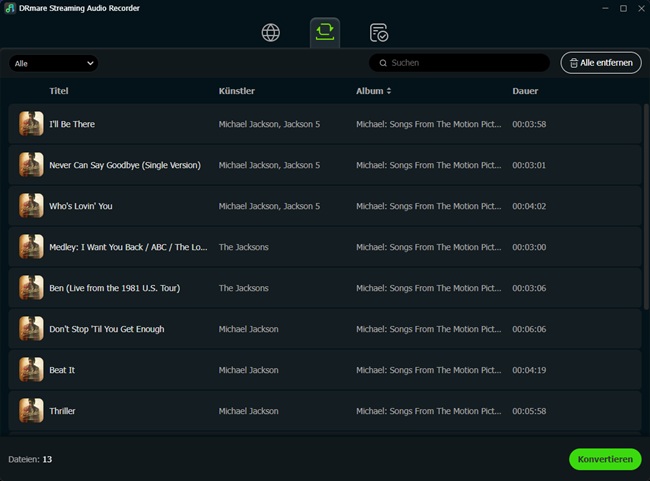650x481 pixels.
Task: Click title Medley: I Want You Back
Action: pyautogui.click(x=128, y=247)
